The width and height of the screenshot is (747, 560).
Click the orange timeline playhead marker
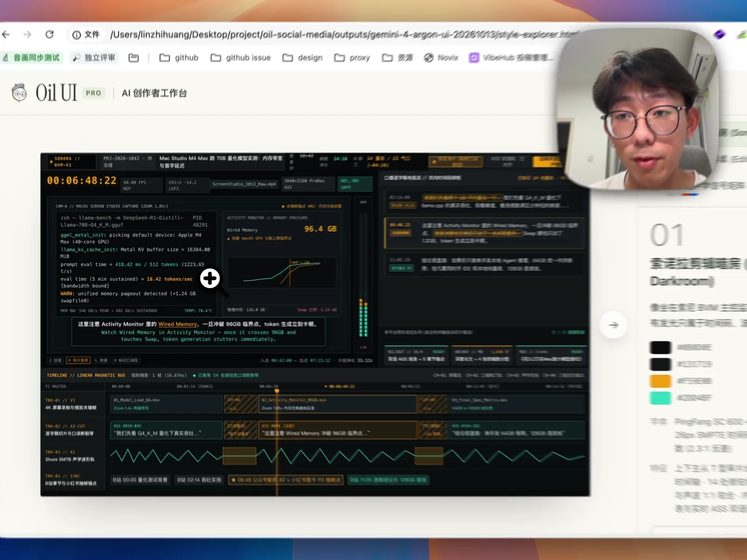click(x=277, y=391)
